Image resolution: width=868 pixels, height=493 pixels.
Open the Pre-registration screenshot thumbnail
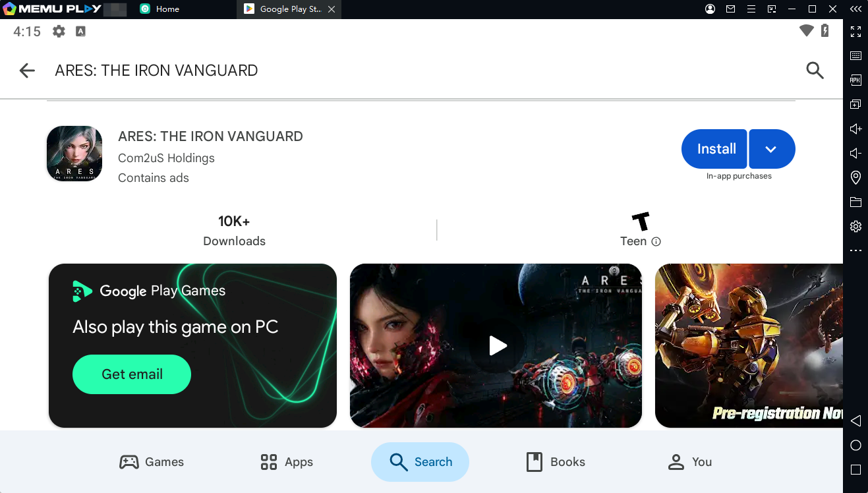click(749, 345)
